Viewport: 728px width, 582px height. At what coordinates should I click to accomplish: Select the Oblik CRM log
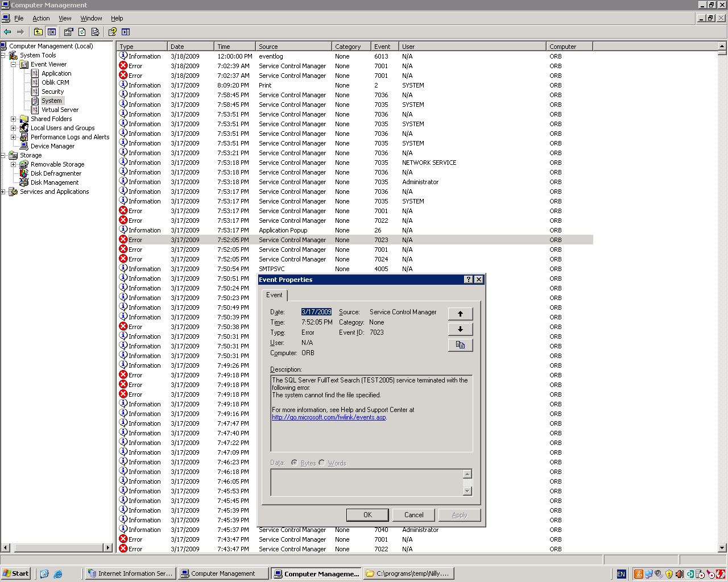55,82
